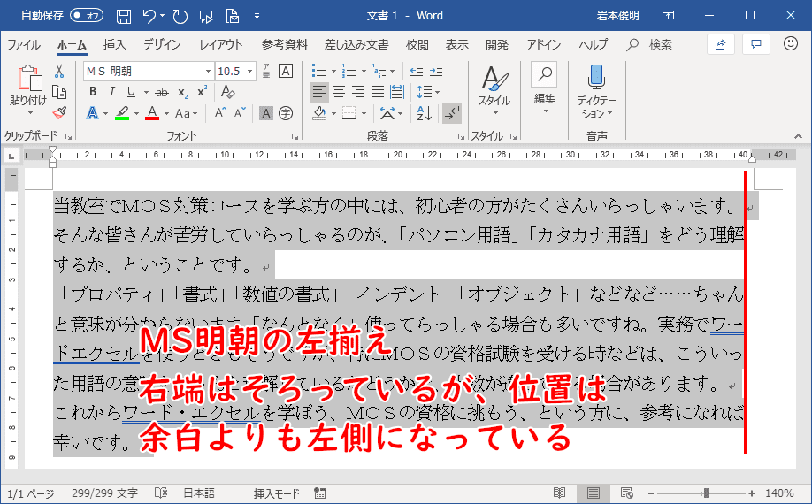Expand the 貼り付け paste options arrow
The width and height of the screenshot is (812, 504).
(x=29, y=113)
